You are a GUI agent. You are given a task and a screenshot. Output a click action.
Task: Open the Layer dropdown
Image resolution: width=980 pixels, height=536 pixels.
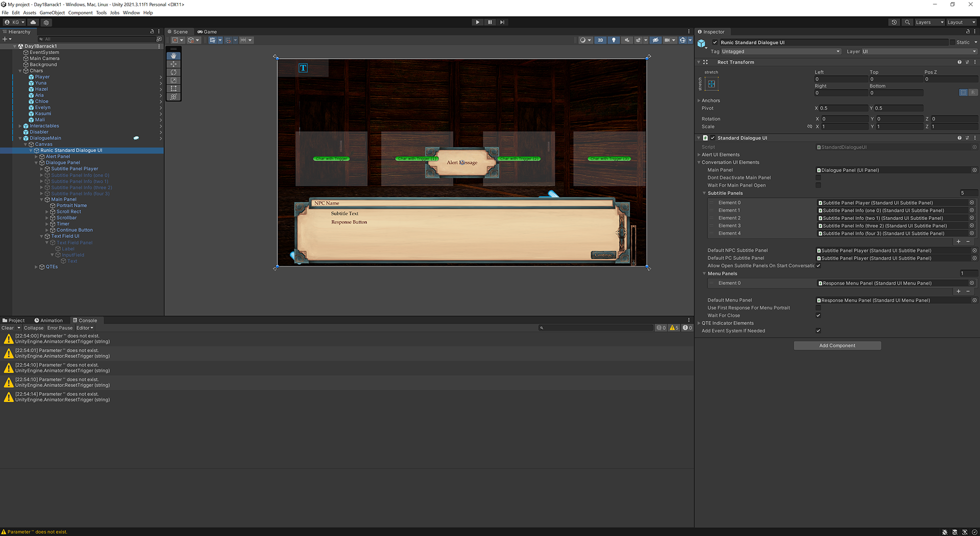click(x=919, y=52)
